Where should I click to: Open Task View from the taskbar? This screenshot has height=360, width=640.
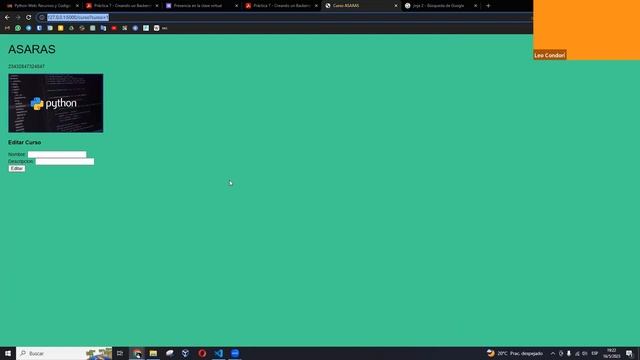pyautogui.click(x=120, y=353)
